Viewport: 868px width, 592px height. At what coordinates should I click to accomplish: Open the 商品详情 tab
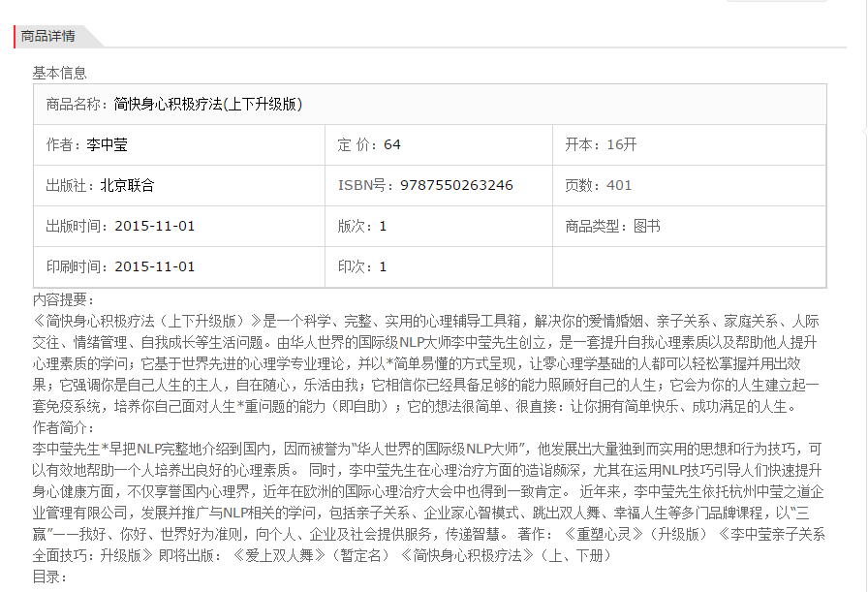(48, 36)
